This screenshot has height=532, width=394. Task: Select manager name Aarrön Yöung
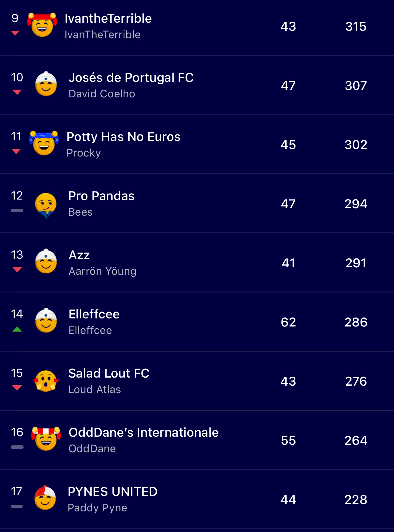[x=102, y=271]
